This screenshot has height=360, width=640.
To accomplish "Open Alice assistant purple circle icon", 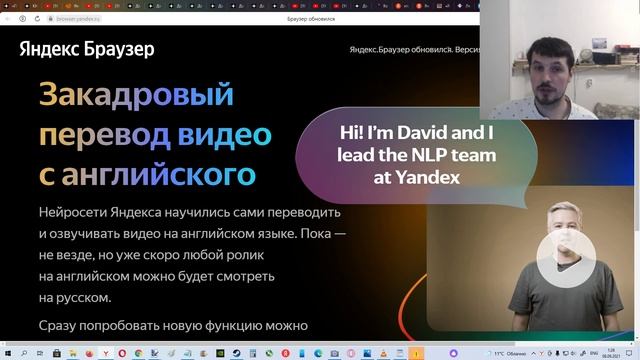I will click(x=453, y=353).
